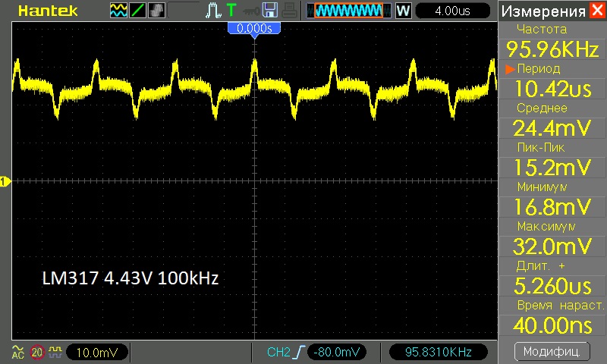Screen dimensions: 607x364
Task: Click the floppy disk save icon
Action: (270, 10)
